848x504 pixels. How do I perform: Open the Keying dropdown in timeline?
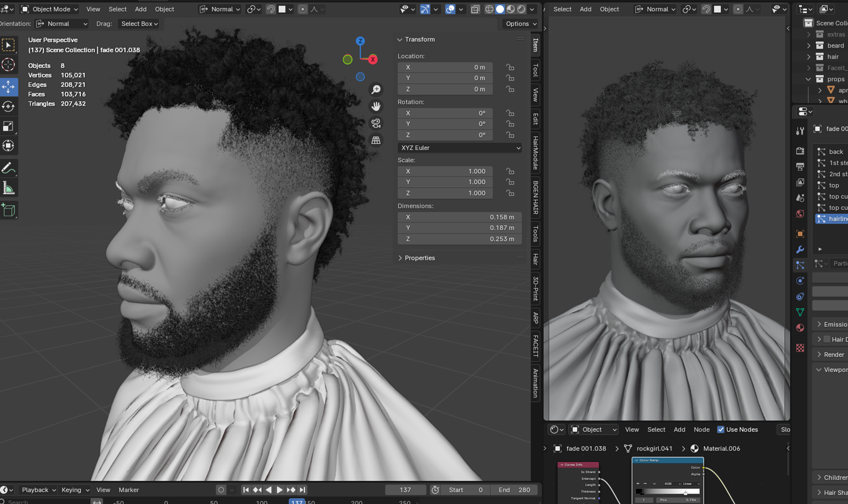(x=75, y=490)
